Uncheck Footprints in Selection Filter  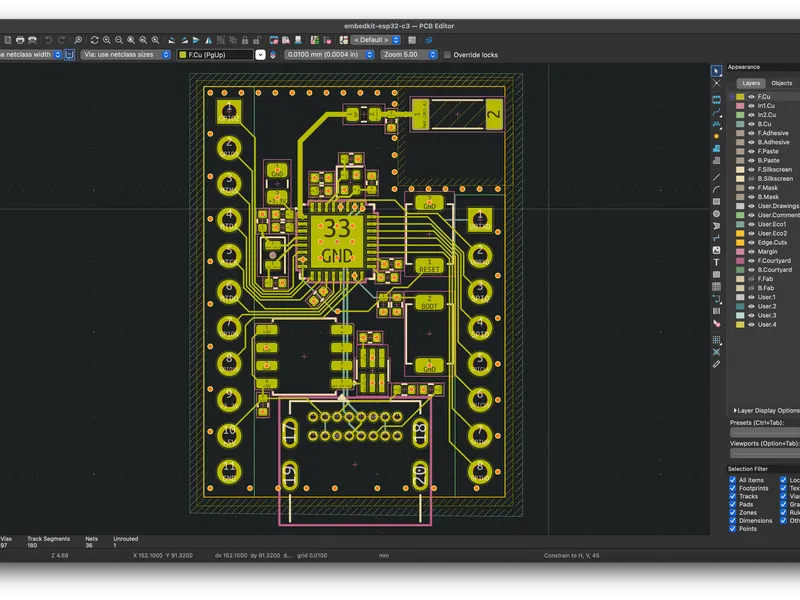tap(733, 488)
